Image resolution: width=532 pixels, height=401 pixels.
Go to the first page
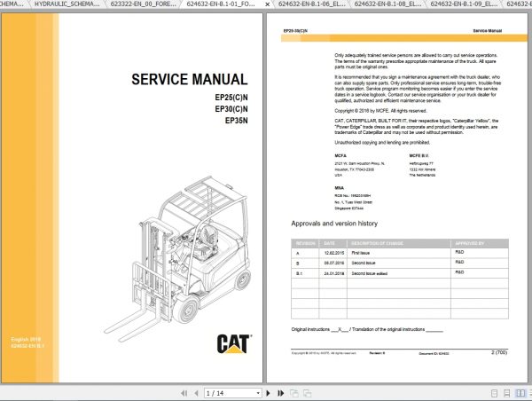click(184, 393)
